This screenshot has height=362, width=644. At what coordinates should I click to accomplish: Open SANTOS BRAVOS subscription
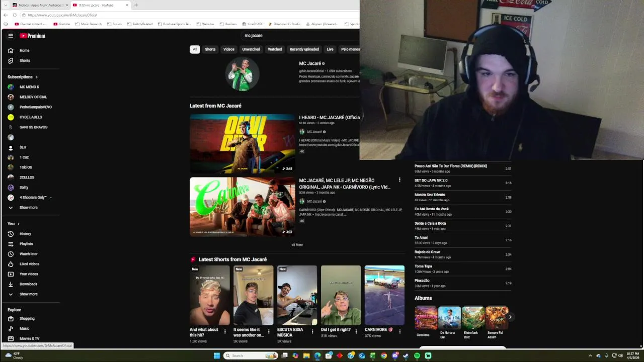(x=33, y=127)
